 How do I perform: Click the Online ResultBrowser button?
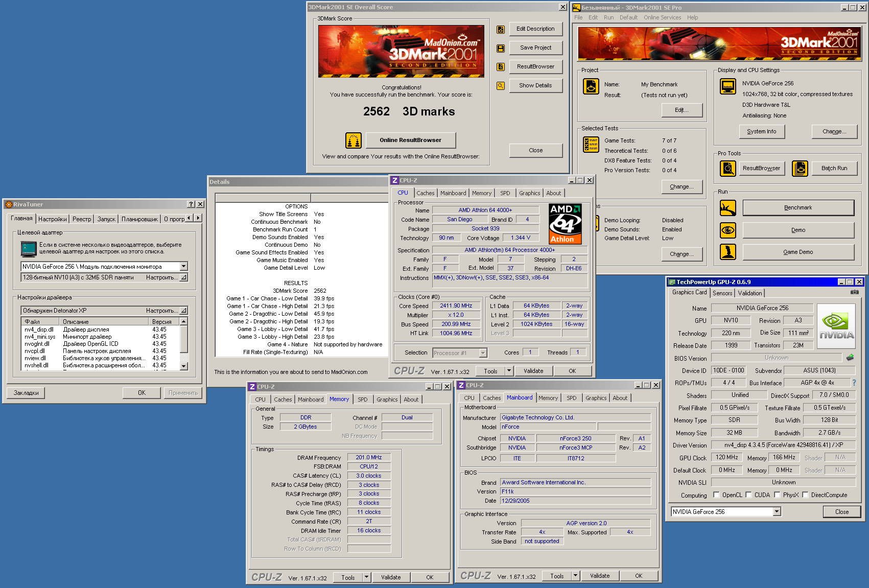click(410, 140)
